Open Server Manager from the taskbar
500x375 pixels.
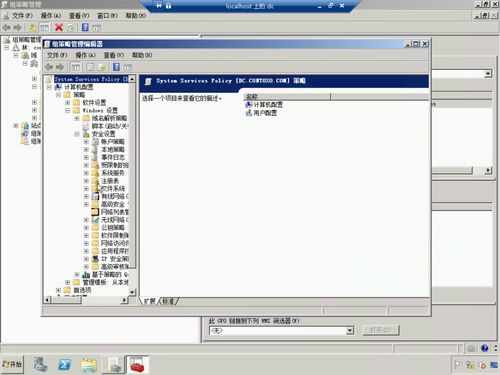coord(40,364)
